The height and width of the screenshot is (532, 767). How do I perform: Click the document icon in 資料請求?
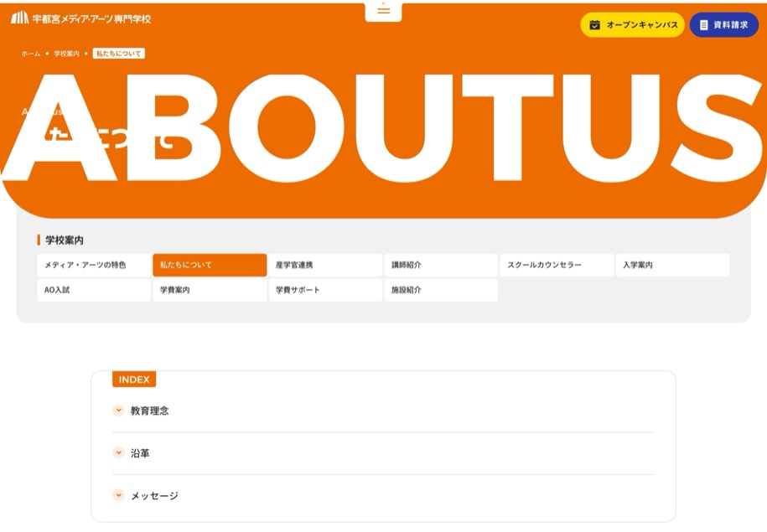coord(703,25)
